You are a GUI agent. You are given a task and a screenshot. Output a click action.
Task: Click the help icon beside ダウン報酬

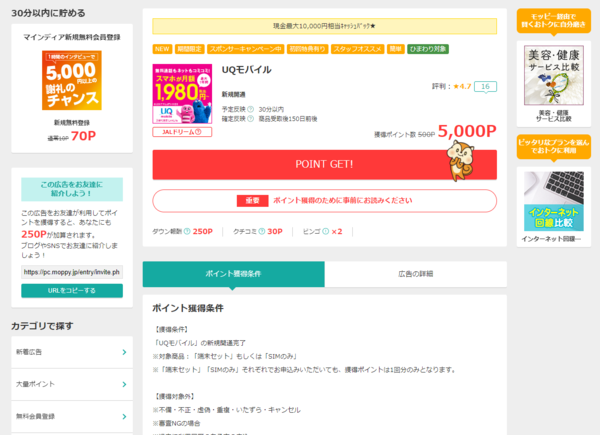(x=187, y=231)
